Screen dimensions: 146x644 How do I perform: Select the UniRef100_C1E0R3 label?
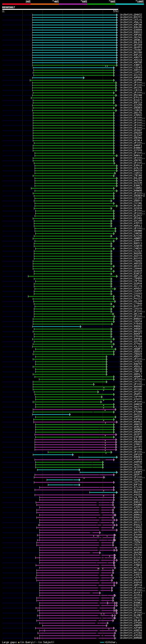[131, 67]
